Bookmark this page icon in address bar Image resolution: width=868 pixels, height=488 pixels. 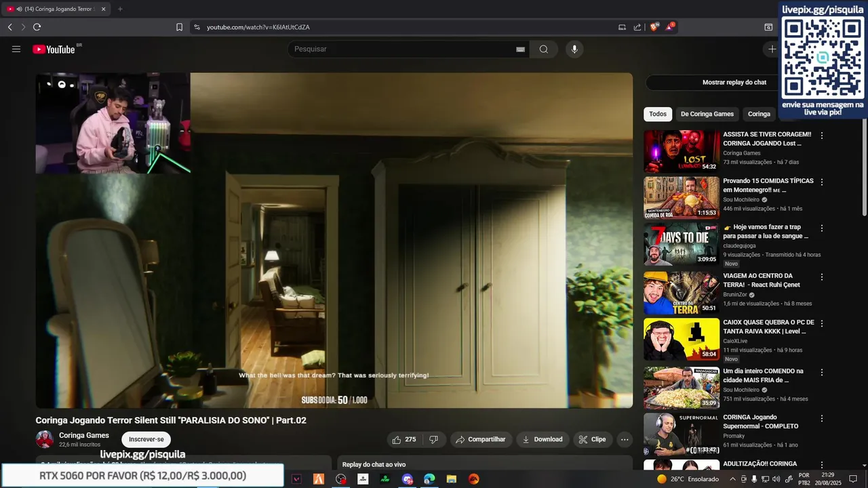pos(179,27)
